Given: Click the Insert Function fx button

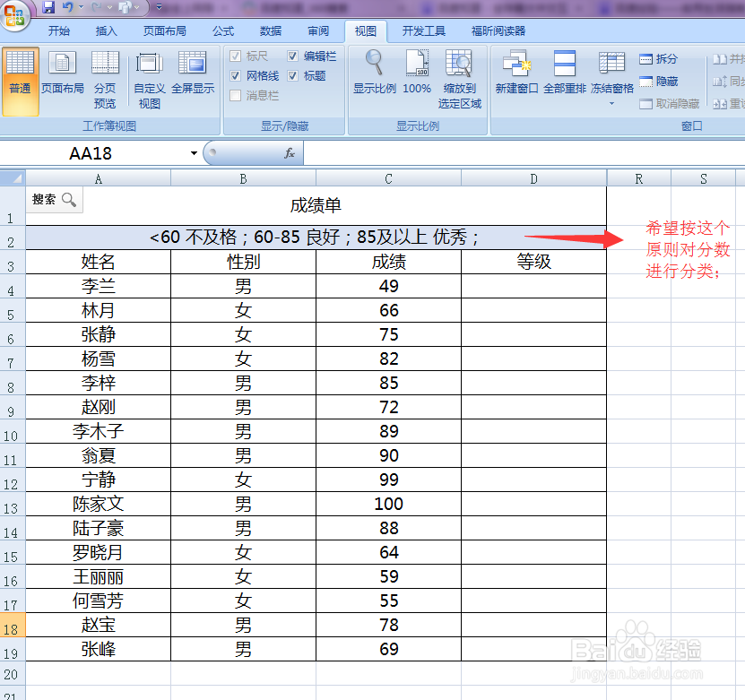Looking at the screenshot, I should [x=290, y=153].
